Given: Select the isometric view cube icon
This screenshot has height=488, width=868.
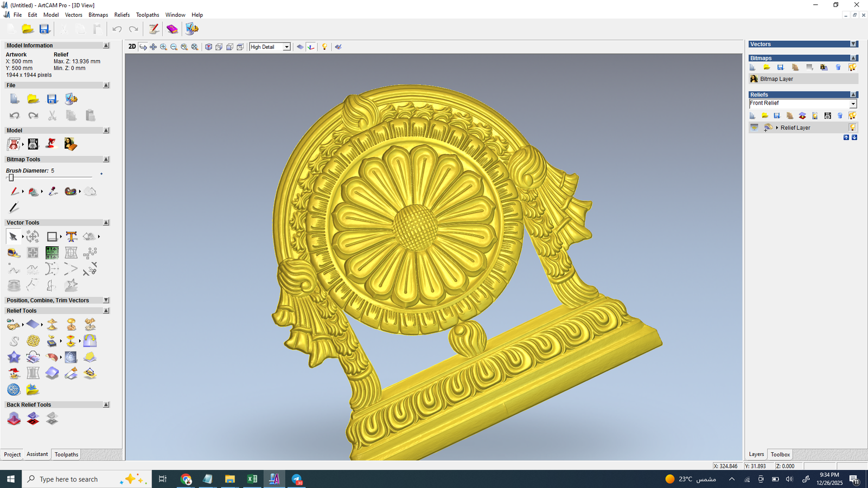Looking at the screenshot, I should click(208, 47).
